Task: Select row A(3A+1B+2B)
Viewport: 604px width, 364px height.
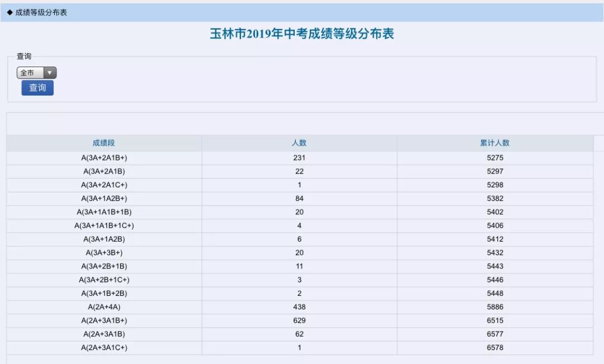Action: point(300,294)
